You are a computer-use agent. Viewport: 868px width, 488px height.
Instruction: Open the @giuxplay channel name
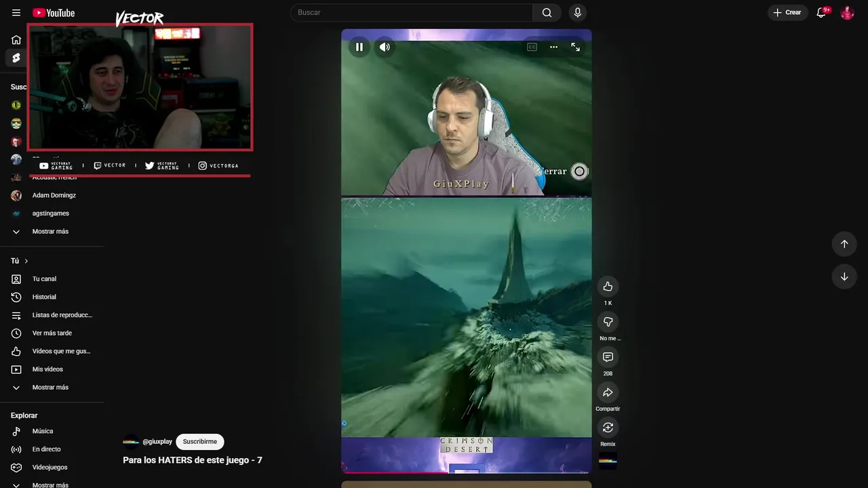pyautogui.click(x=157, y=442)
